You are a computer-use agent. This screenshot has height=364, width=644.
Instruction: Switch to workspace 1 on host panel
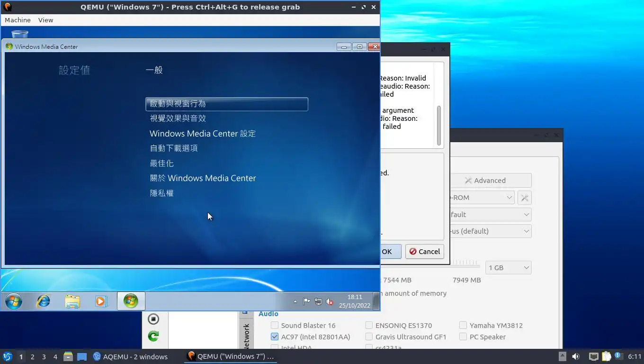[x=21, y=356]
